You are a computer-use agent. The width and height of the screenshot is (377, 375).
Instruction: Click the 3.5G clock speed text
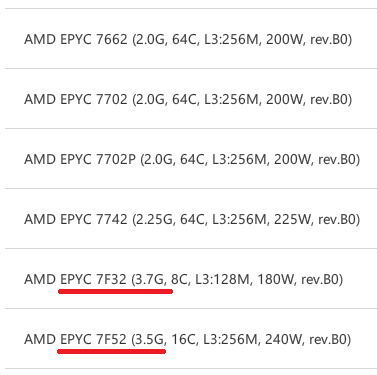point(151,339)
